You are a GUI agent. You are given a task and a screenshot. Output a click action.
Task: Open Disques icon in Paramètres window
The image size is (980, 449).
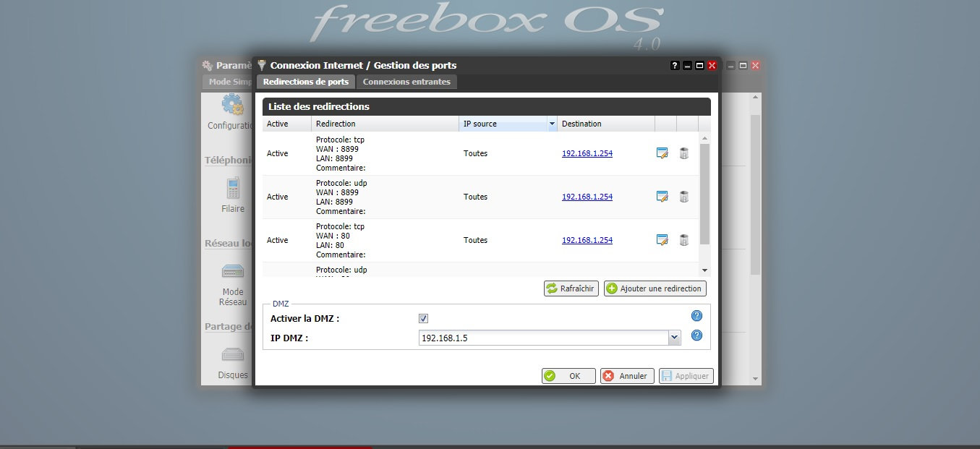(x=232, y=355)
